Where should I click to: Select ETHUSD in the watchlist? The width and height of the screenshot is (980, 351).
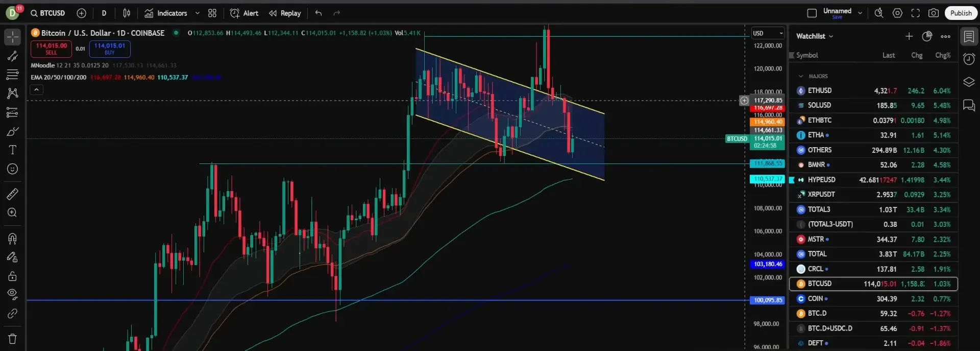point(820,90)
